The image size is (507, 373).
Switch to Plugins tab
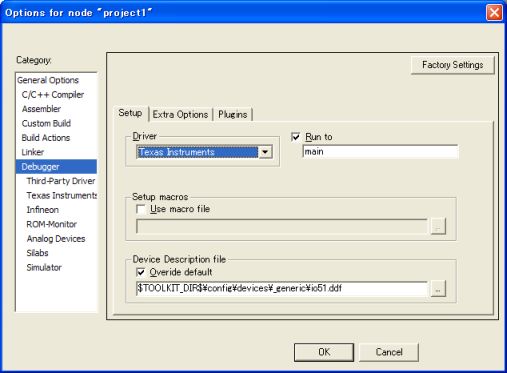pos(233,115)
